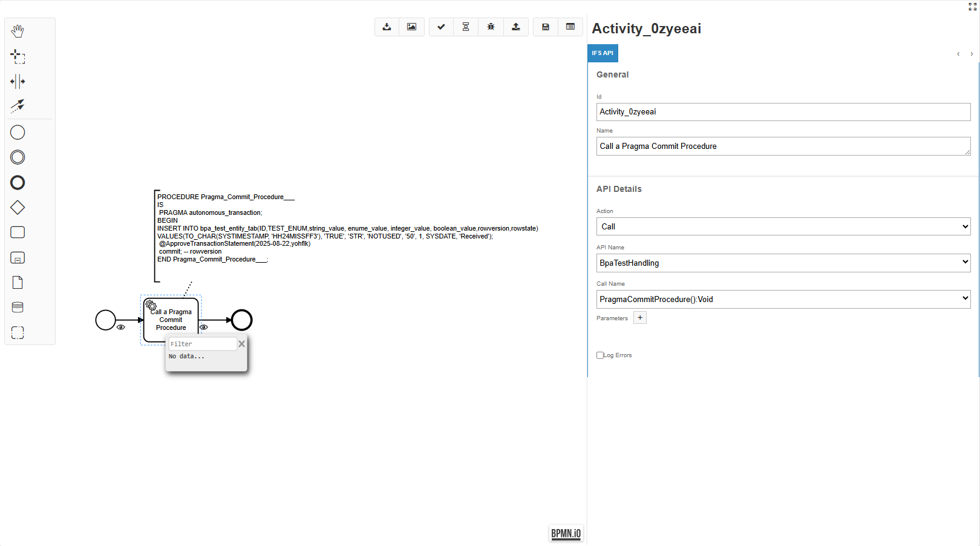The width and height of the screenshot is (980, 546).
Task: Create an intermediate event from the palette
Action: tap(18, 157)
